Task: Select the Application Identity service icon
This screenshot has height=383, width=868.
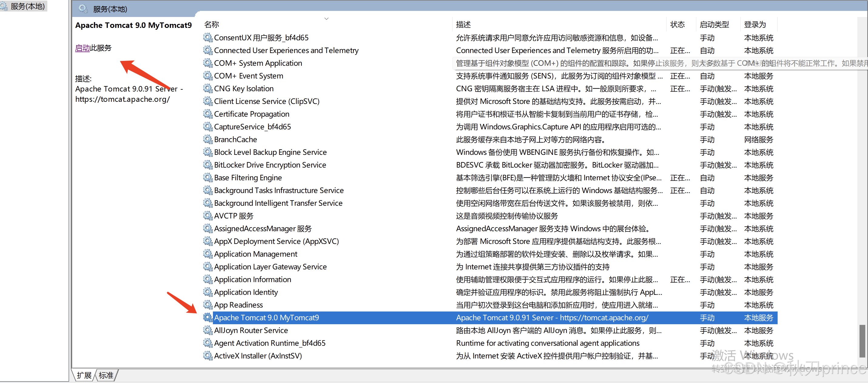Action: (208, 292)
